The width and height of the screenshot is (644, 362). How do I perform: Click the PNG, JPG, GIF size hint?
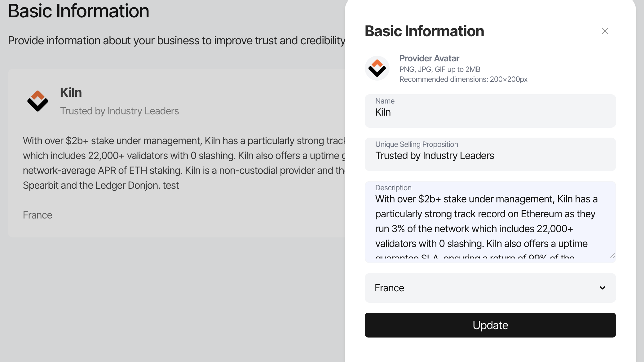click(440, 69)
